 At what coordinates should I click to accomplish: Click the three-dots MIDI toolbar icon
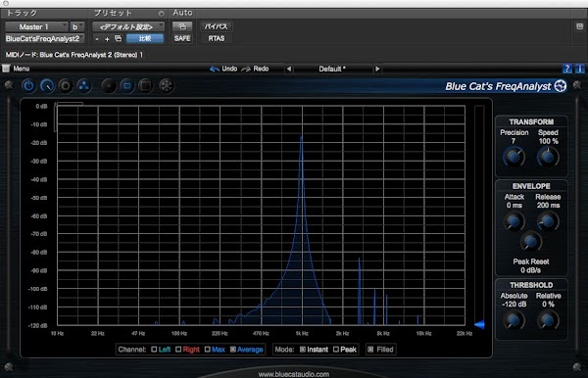tap(84, 86)
